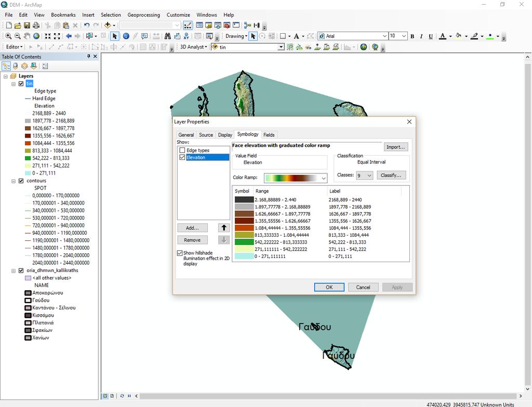The width and height of the screenshot is (532, 407).
Task: Select the 2.168,88889 - 2.440 symbol swatch
Action: (x=244, y=200)
